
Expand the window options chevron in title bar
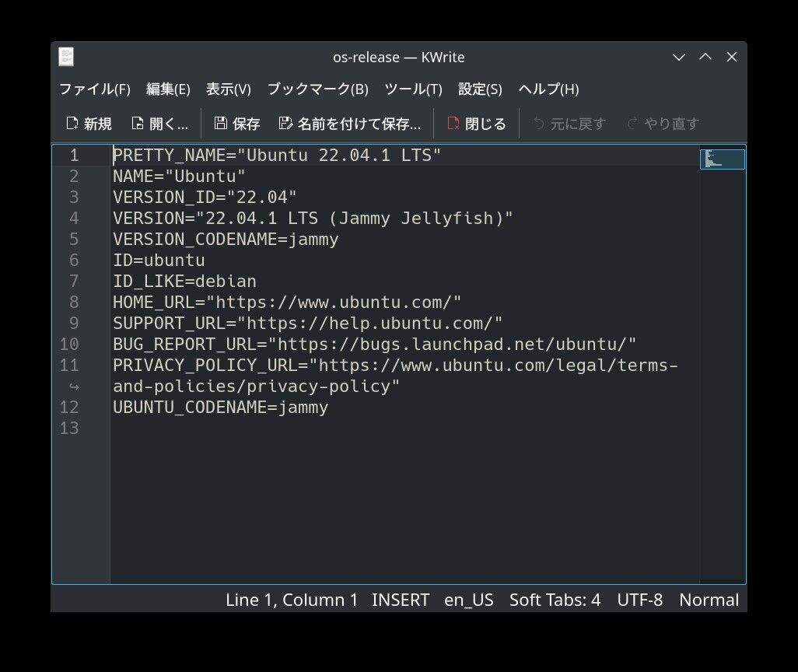[x=679, y=57]
